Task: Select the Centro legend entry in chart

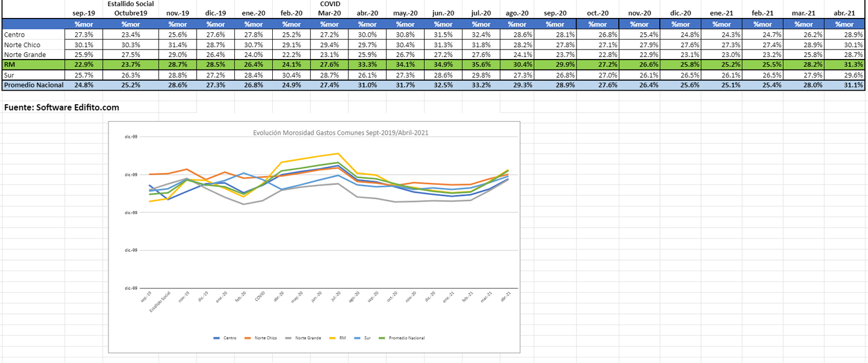Action: (225, 338)
